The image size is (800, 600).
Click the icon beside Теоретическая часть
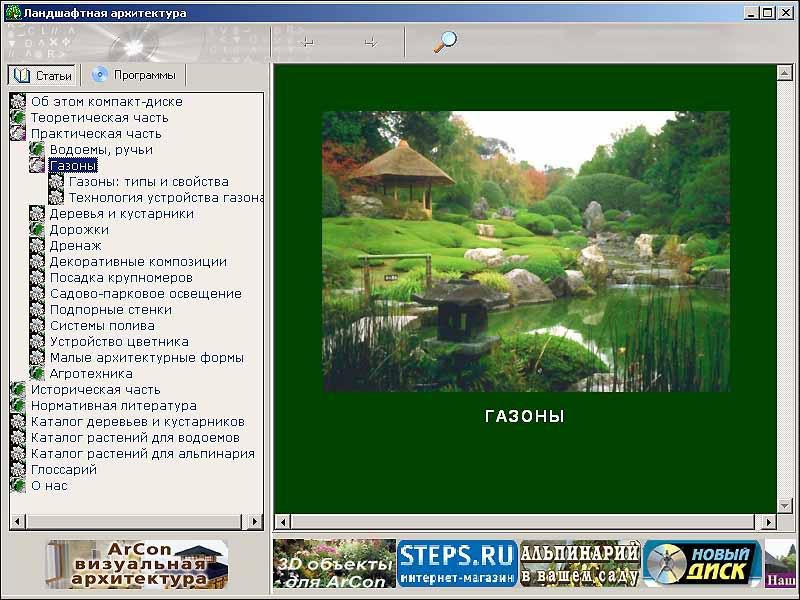pos(18,118)
